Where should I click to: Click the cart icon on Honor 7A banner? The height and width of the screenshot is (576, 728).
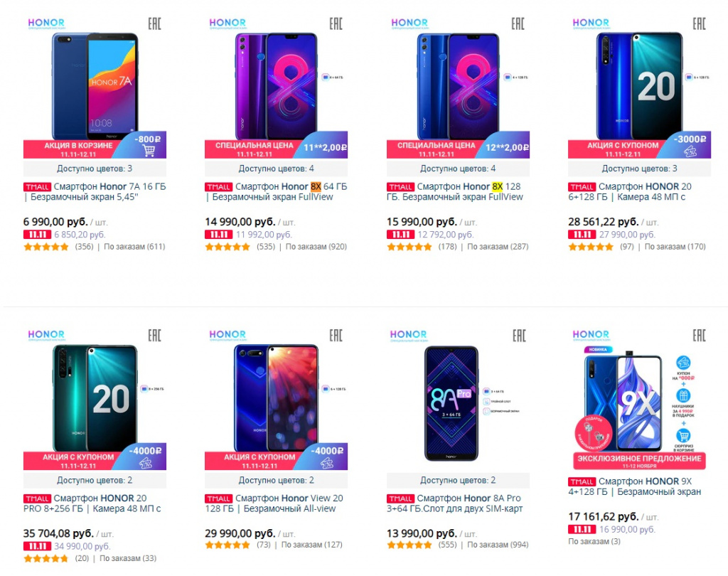pos(149,150)
